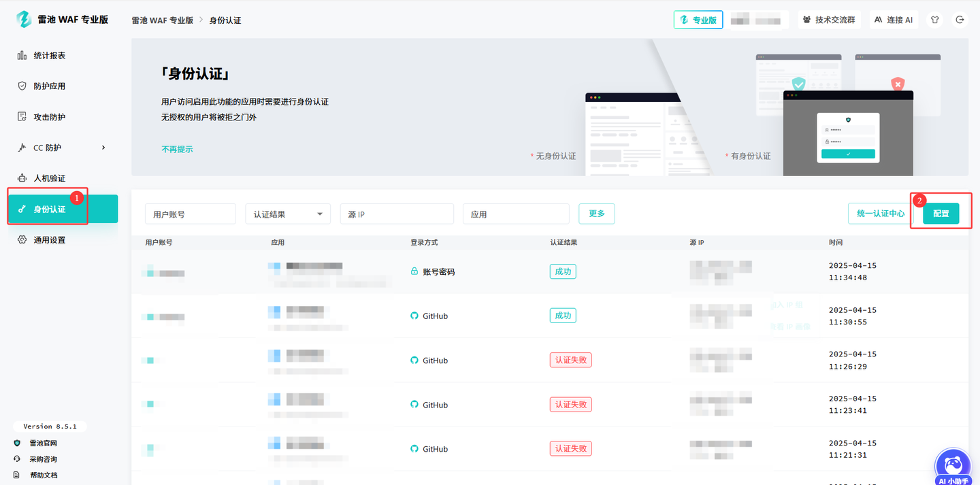Screen dimensions: 980x485
Task: Focus the 源 IP filter field
Action: 397,214
